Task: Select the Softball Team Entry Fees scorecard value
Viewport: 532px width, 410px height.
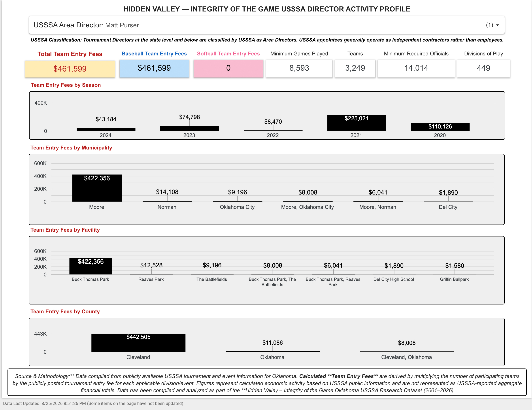Action: click(x=228, y=68)
